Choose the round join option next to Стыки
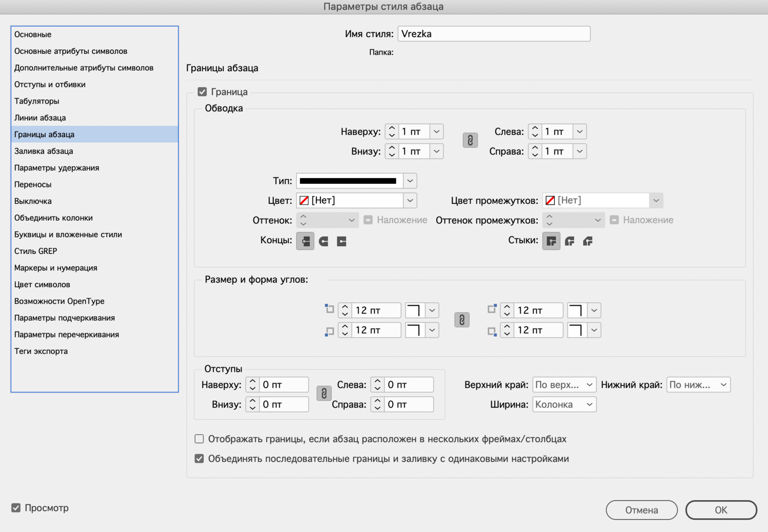 point(570,241)
